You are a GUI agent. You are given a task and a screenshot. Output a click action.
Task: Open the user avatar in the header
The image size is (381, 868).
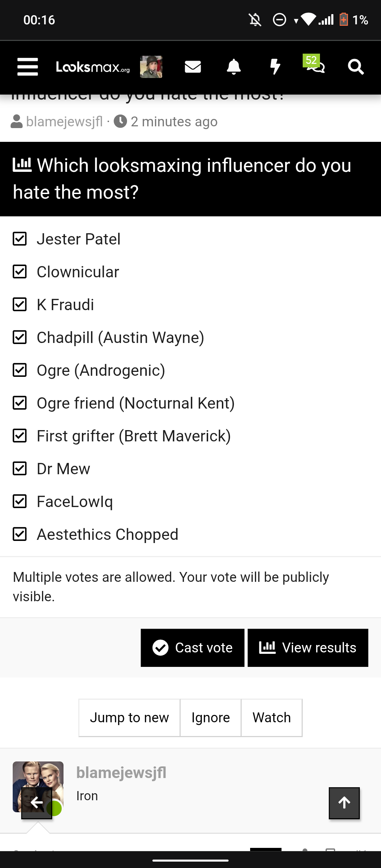pos(151,67)
